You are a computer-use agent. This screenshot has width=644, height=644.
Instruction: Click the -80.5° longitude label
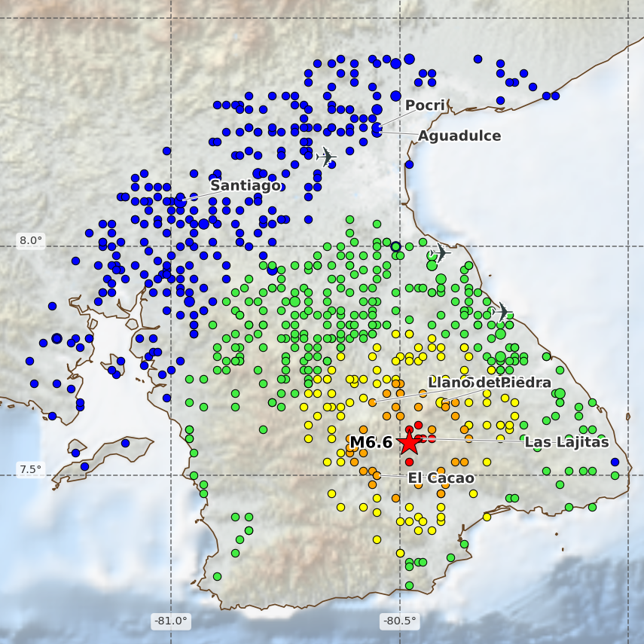pos(400,620)
